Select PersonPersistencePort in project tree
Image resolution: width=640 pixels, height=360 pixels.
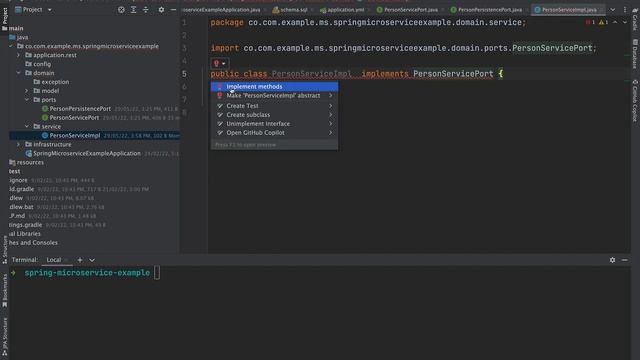point(80,109)
